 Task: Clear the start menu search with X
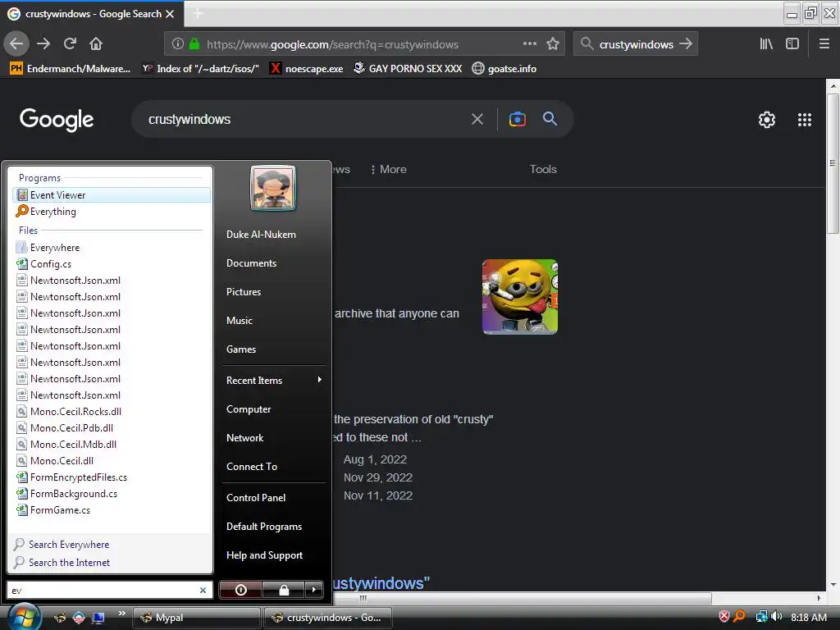[x=203, y=591]
